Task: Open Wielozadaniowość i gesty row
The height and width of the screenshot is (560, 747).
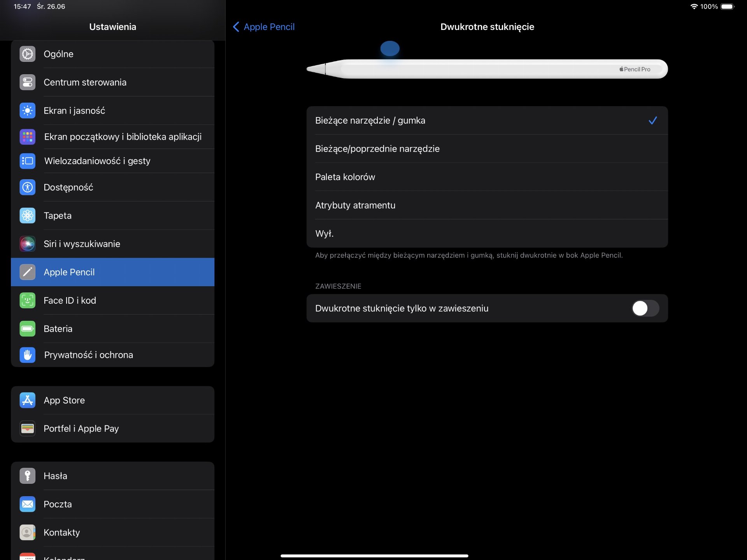Action: 113,161
